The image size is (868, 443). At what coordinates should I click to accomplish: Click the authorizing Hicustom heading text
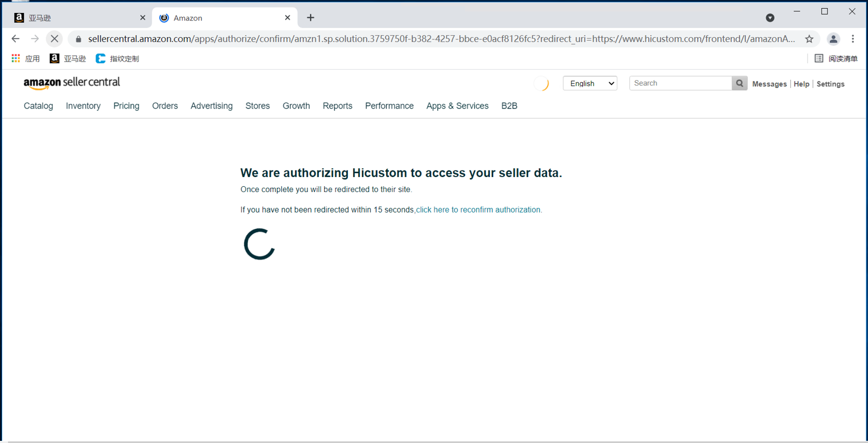tap(401, 173)
